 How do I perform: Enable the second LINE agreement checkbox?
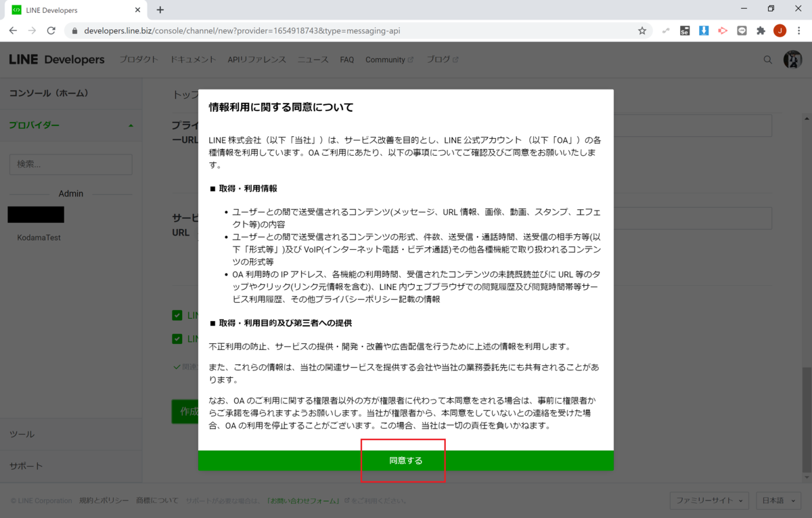(177, 339)
